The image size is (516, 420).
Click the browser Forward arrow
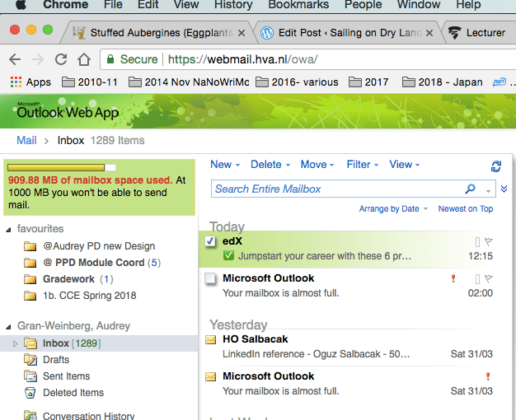(38, 59)
